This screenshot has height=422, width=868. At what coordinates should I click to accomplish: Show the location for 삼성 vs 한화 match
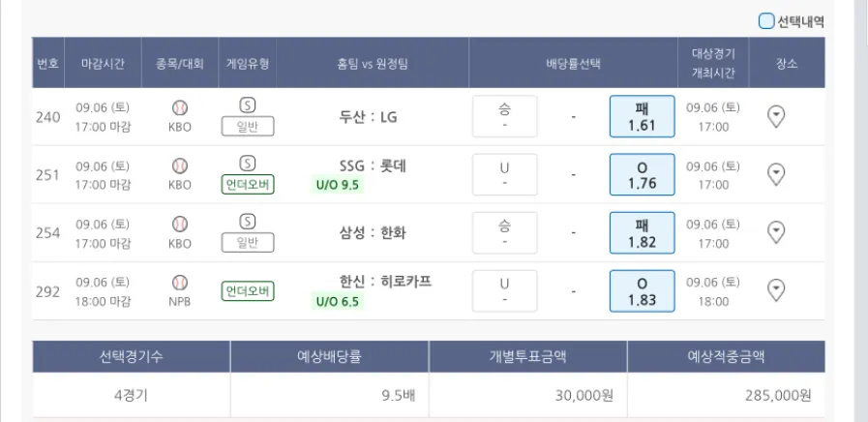click(775, 232)
